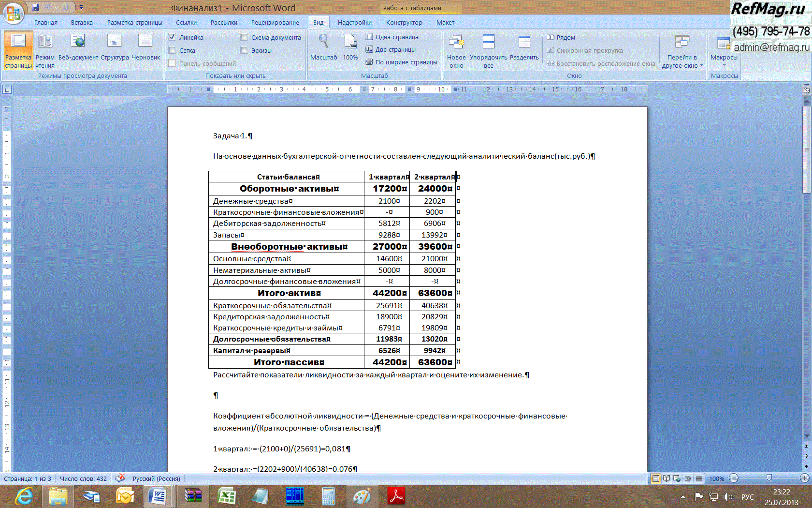Click Две страницы view button
812x508 pixels.
(x=391, y=49)
